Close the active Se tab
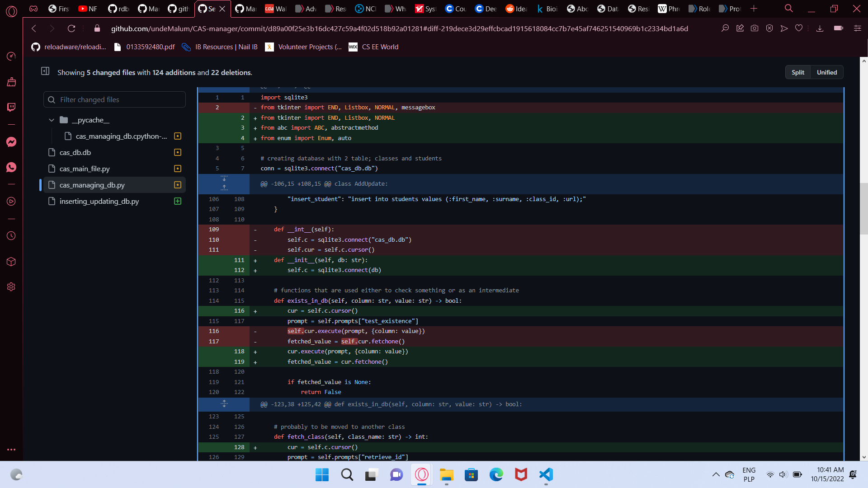Screen dimensions: 868x488 pos(222,9)
